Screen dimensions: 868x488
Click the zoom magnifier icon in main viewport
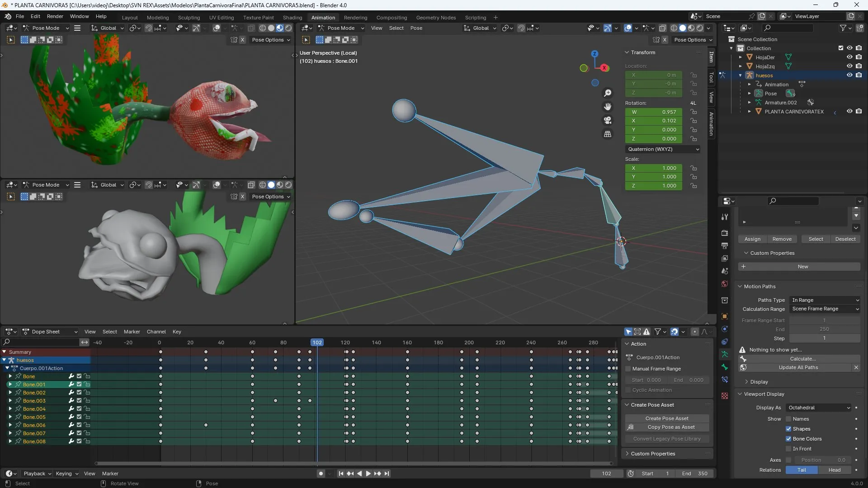(608, 93)
